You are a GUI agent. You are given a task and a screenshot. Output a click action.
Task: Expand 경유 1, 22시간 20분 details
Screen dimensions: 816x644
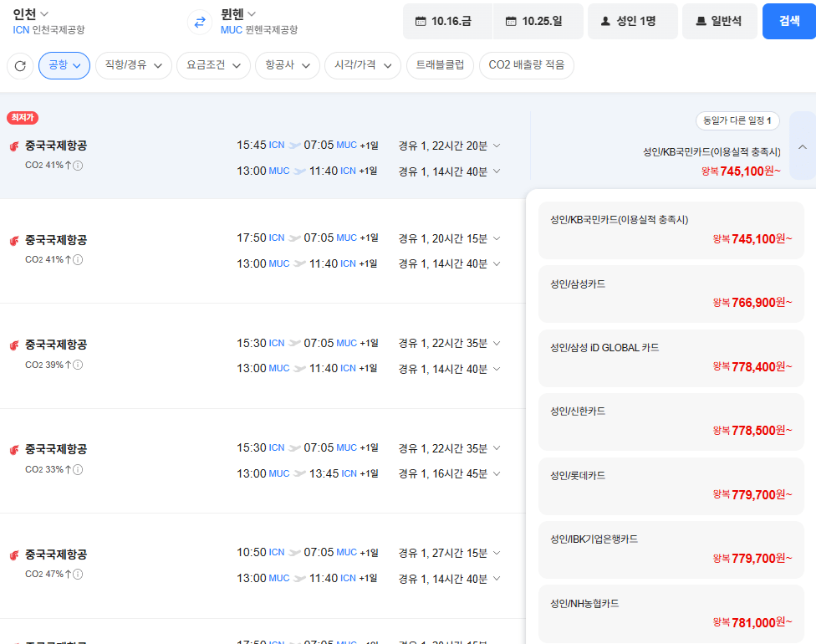pyautogui.click(x=449, y=146)
